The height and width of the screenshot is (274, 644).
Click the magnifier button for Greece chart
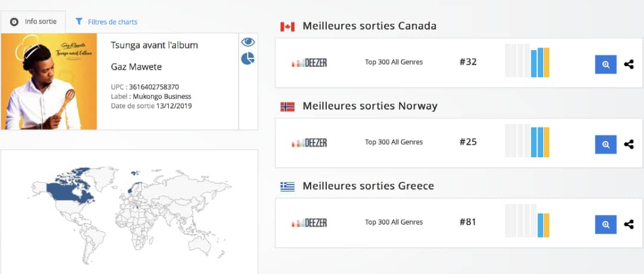(605, 225)
